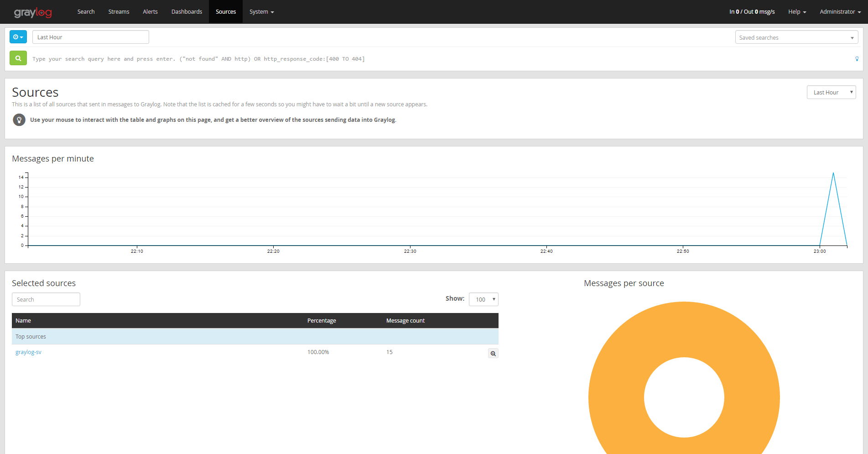Image resolution: width=868 pixels, height=454 pixels.
Task: Click the Selected sources Search filter box
Action: (46, 299)
